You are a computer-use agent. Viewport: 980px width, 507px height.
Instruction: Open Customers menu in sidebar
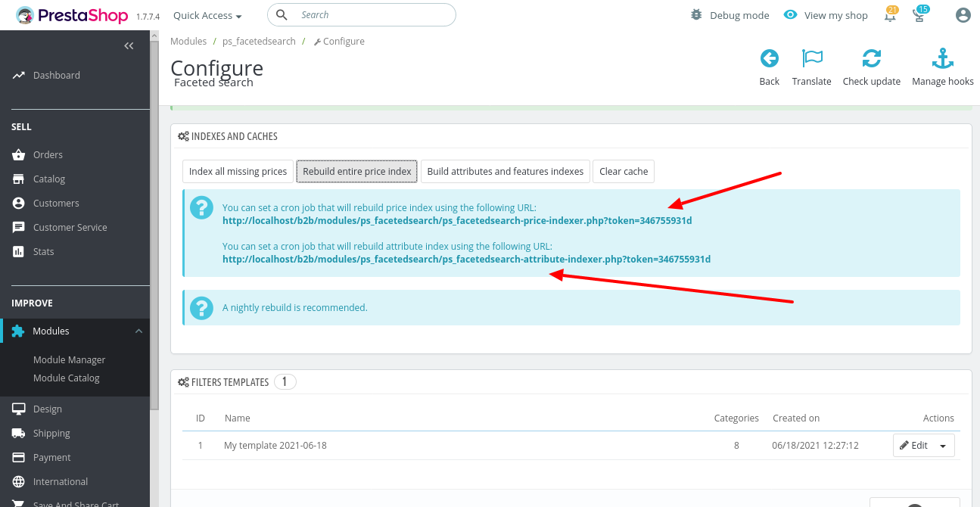click(56, 203)
